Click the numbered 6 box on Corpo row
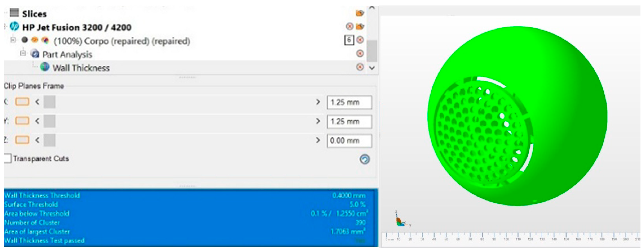 [349, 40]
